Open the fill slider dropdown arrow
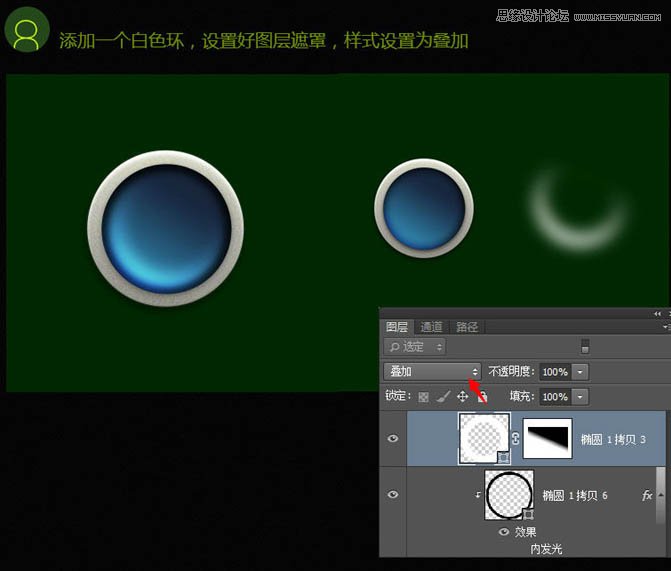Screen dimensions: 671x571 coord(580,397)
